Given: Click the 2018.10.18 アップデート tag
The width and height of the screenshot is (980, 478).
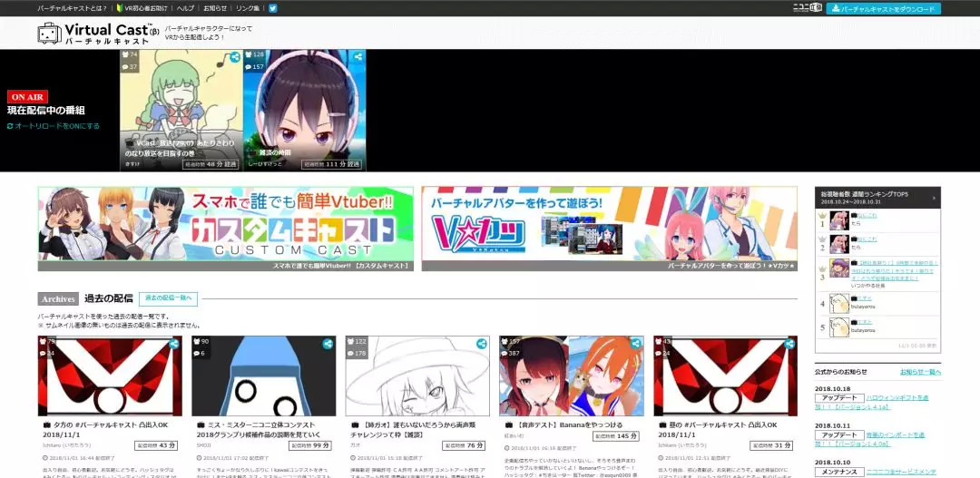Looking at the screenshot, I should (x=839, y=398).
